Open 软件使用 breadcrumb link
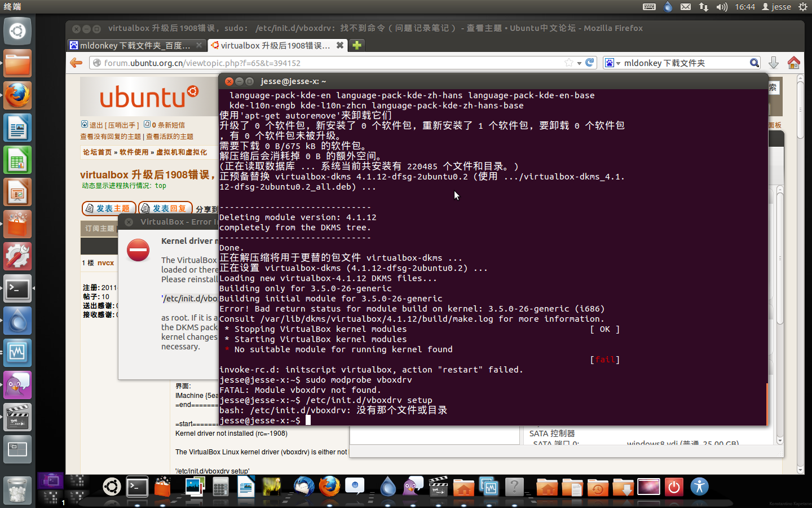The width and height of the screenshot is (812, 508). pos(134,152)
